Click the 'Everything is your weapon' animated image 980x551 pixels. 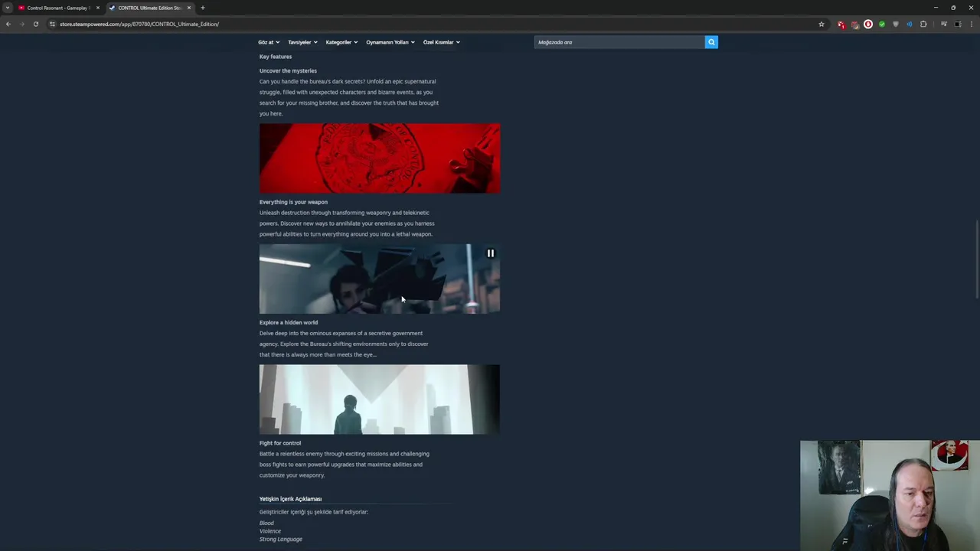tap(380, 279)
